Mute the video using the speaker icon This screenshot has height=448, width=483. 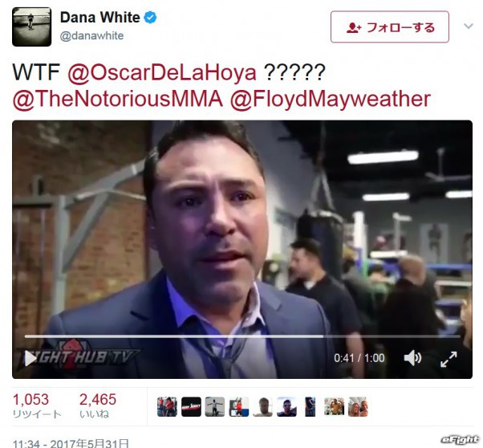[412, 358]
